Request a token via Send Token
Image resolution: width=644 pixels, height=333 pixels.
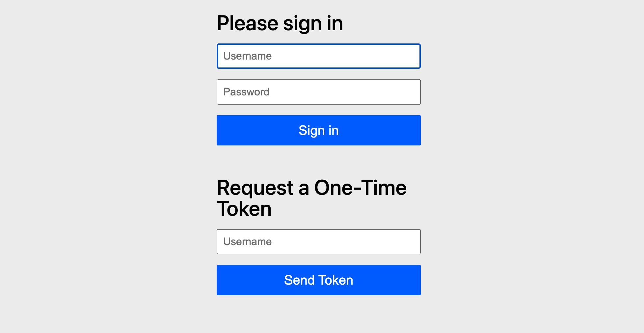[x=318, y=280]
